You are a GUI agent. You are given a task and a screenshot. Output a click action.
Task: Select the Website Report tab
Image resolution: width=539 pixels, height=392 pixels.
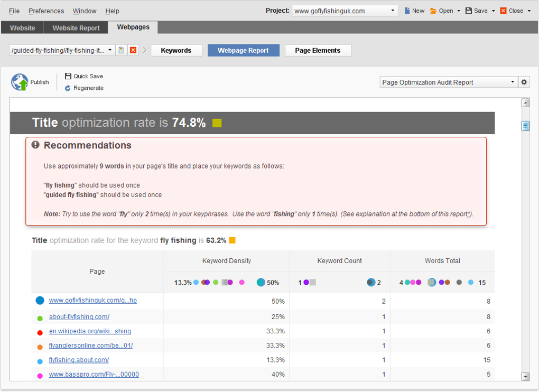click(76, 28)
